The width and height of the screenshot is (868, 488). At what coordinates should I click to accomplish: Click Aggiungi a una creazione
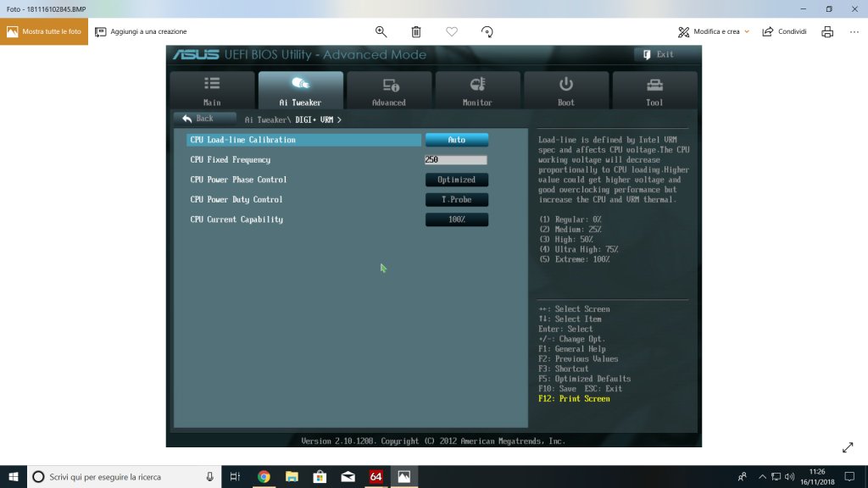pos(142,31)
